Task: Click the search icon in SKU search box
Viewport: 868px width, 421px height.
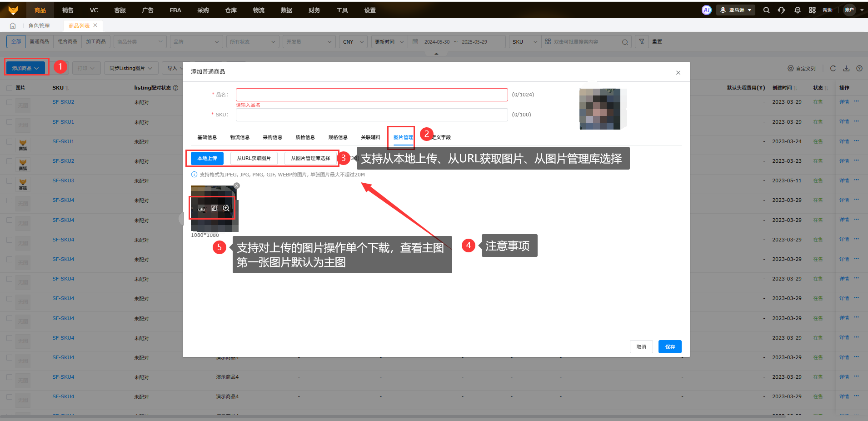Action: (625, 42)
